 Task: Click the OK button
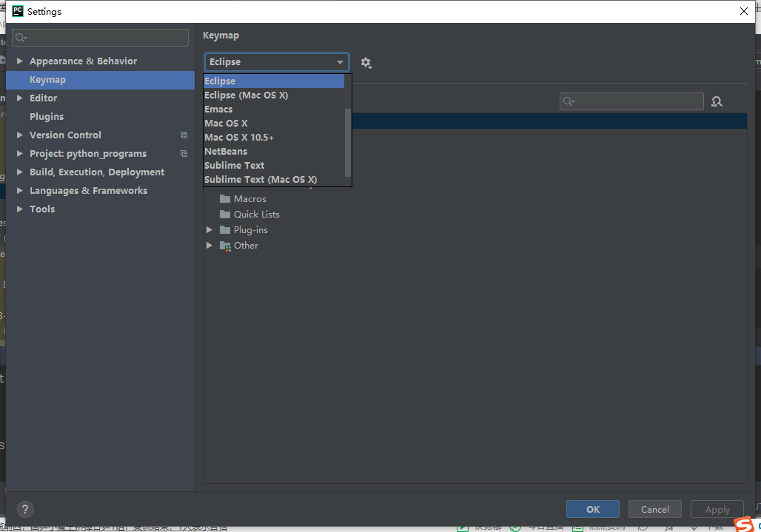click(x=593, y=509)
